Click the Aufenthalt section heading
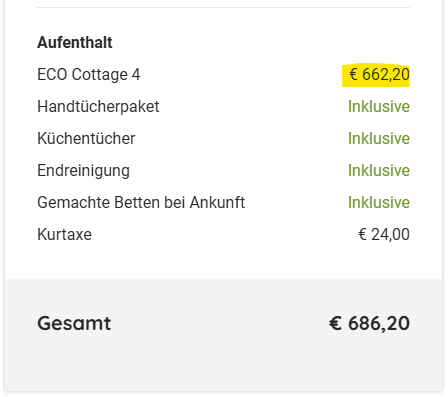The height and width of the screenshot is (397, 448). point(75,42)
